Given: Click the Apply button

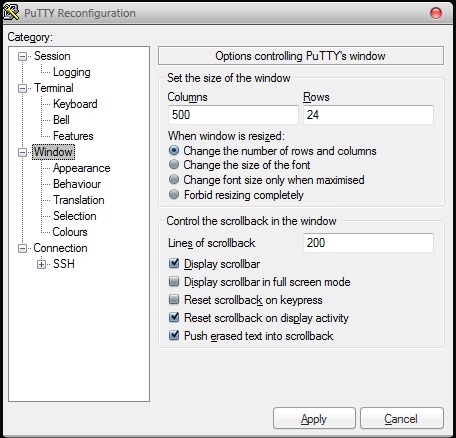Looking at the screenshot, I should click(314, 418).
